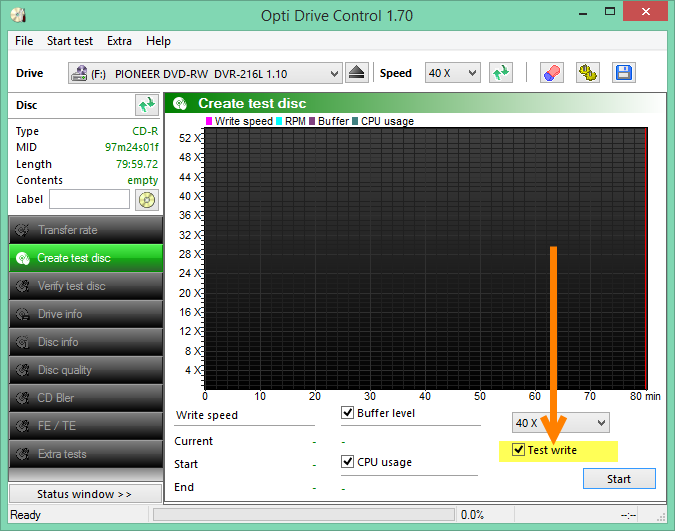Click the disc length 79:59.72
The image size is (675, 531).
137,164
